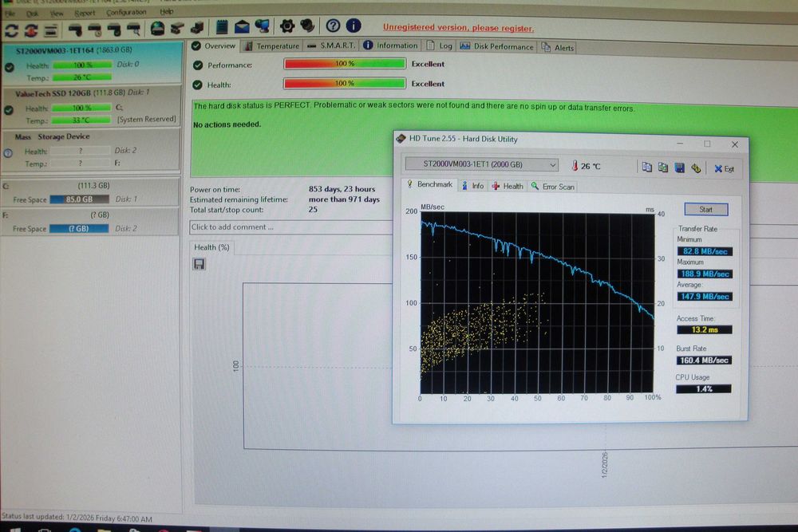This screenshot has width=798, height=532.
Task: Click the 147.9 MB/sec average value
Action: coord(705,296)
